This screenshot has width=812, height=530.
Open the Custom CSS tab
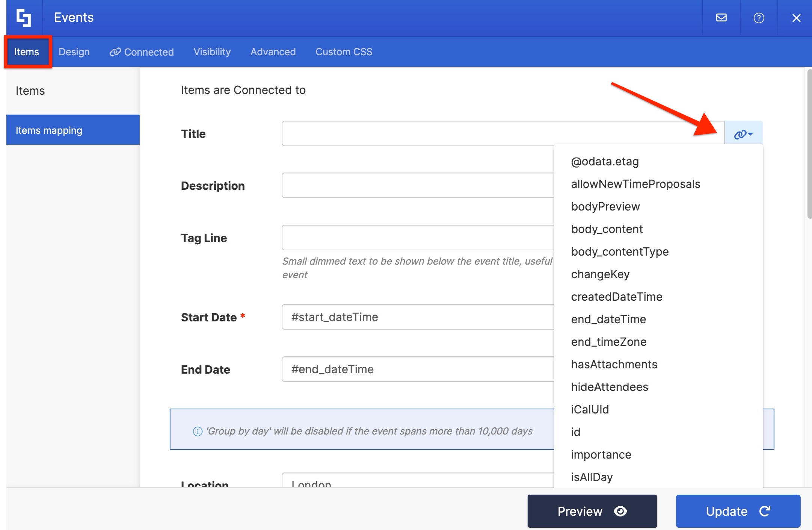pos(344,52)
